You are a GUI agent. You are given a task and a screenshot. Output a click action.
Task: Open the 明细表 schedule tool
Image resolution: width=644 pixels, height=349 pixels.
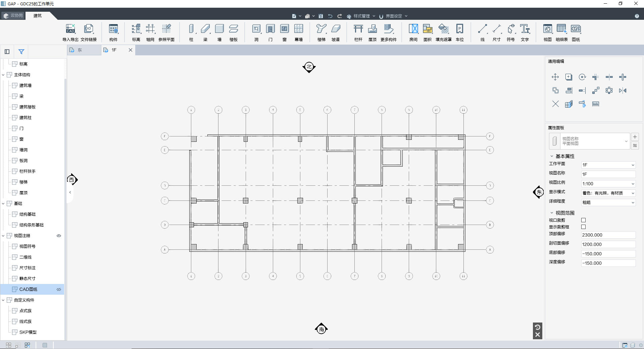point(562,33)
